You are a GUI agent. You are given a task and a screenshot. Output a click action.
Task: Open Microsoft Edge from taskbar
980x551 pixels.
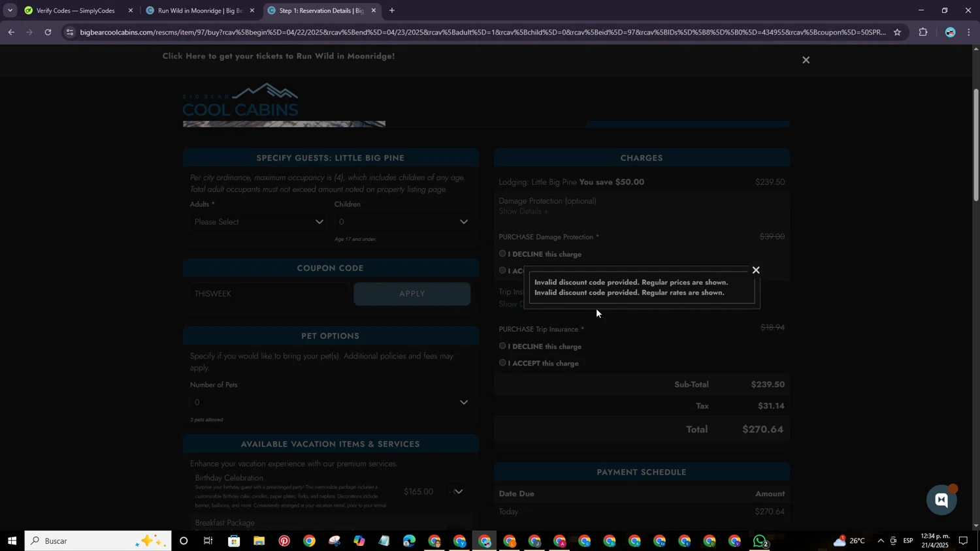(409, 541)
